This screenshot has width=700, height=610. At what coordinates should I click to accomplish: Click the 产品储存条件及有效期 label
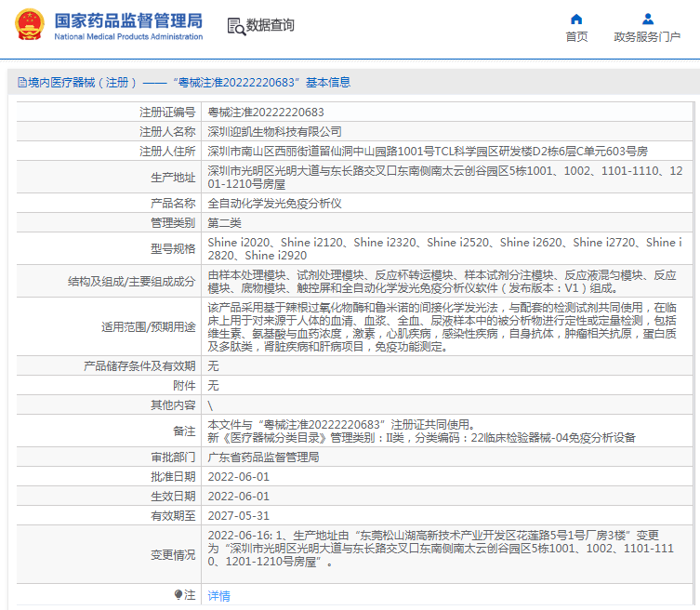click(139, 365)
